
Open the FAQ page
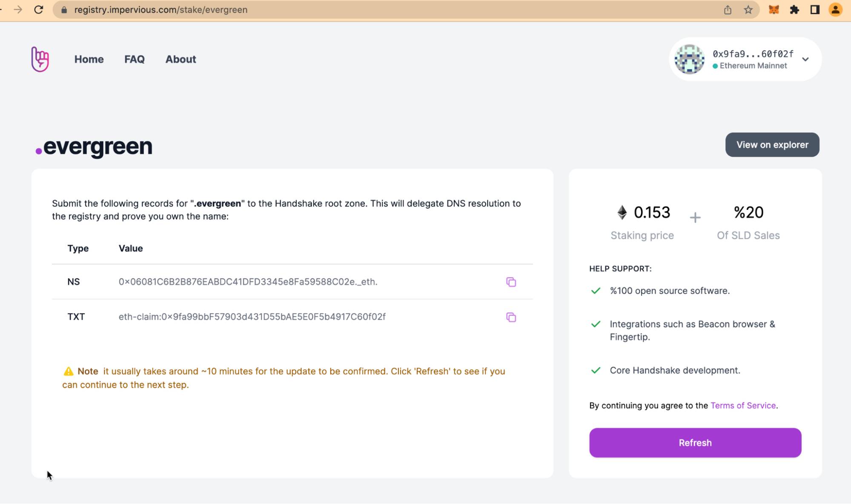click(x=135, y=59)
